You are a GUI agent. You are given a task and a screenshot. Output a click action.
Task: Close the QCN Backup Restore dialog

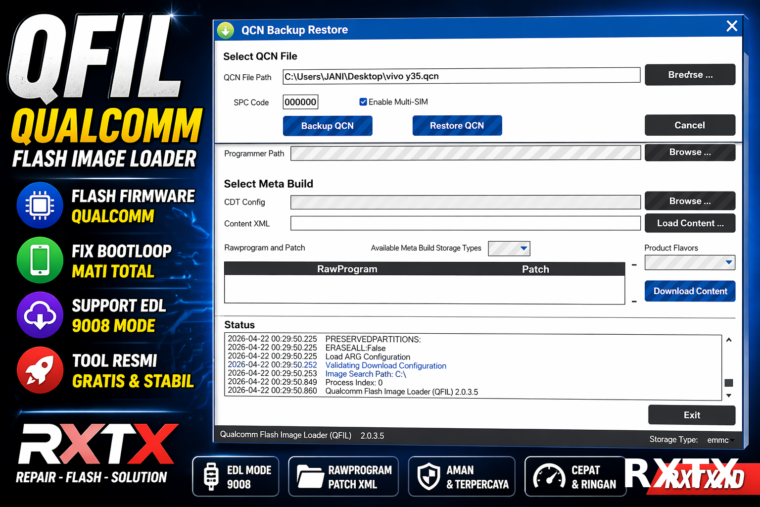tap(731, 26)
